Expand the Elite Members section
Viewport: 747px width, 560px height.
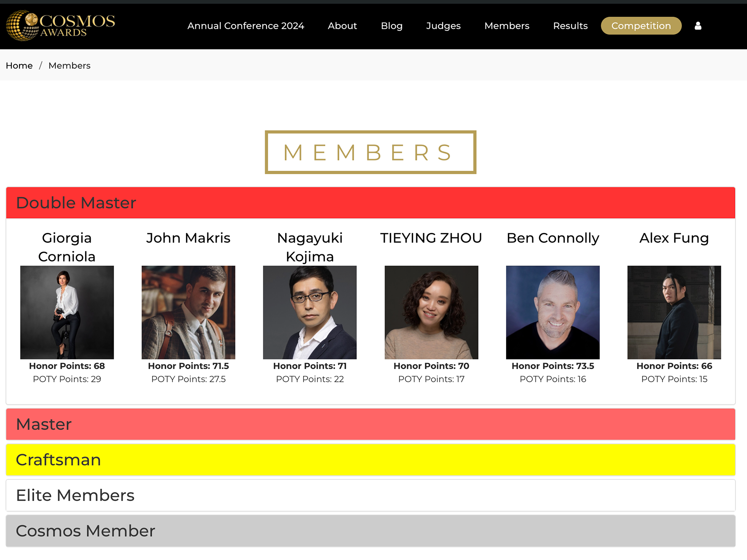[x=370, y=495]
